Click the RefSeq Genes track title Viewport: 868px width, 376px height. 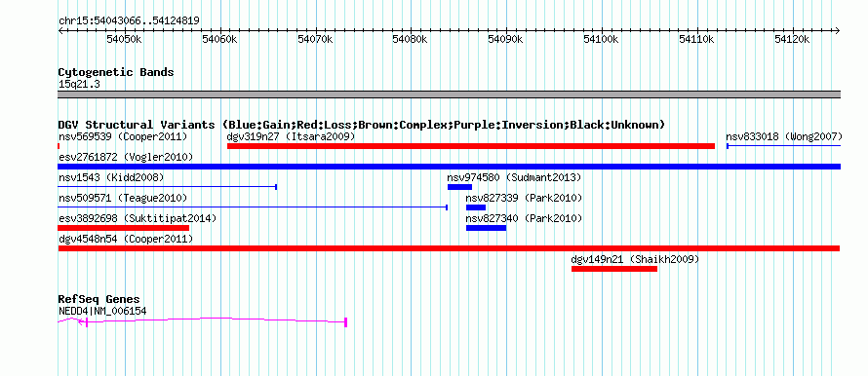pos(99,299)
